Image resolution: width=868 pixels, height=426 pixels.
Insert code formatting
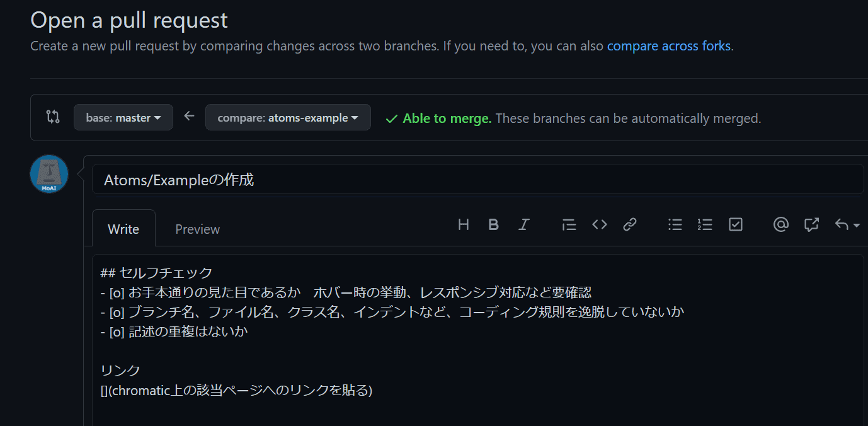pyautogui.click(x=600, y=224)
